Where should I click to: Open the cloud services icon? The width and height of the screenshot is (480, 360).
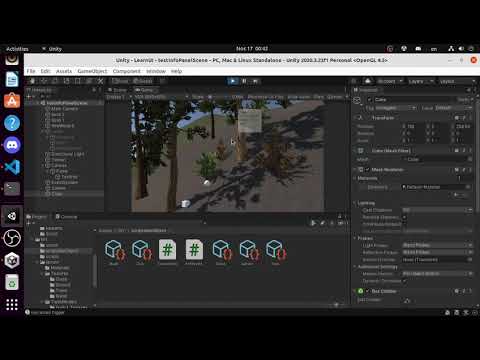367,81
